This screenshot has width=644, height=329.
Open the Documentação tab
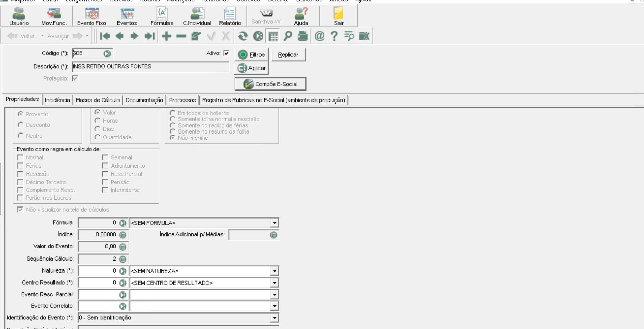click(144, 100)
